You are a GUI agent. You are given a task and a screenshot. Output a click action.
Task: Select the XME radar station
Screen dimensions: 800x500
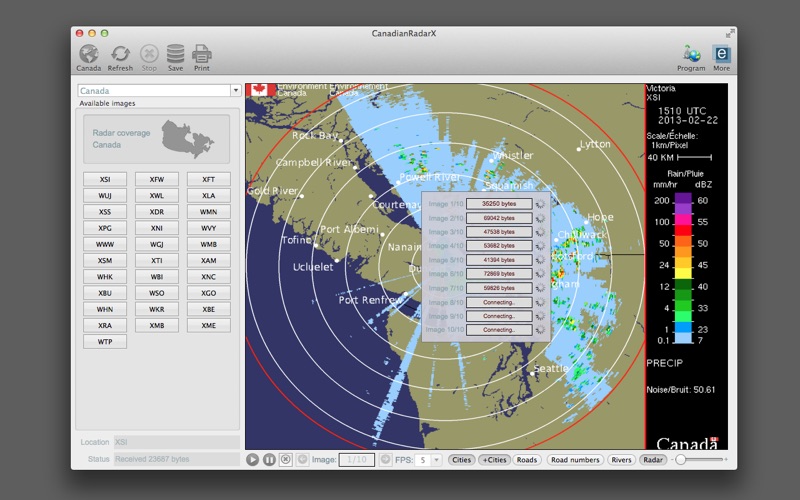point(208,325)
